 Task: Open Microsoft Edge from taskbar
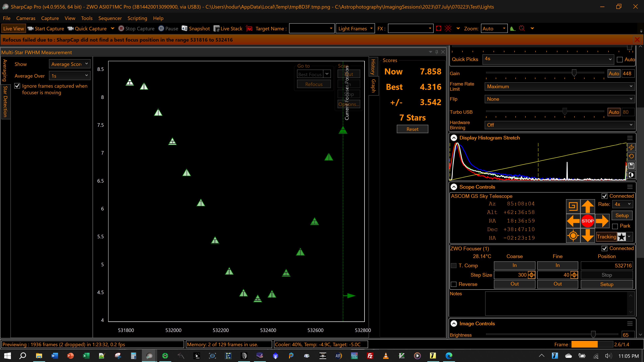(x=449, y=356)
